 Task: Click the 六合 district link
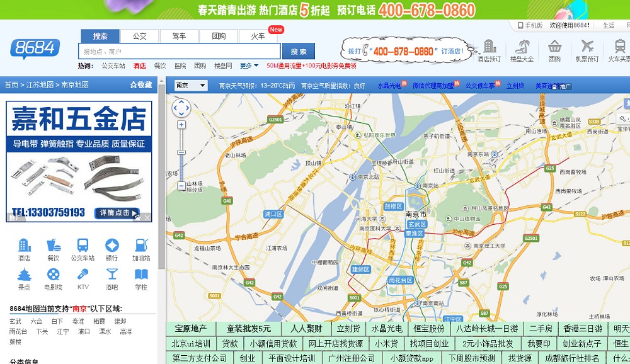[x=36, y=321]
